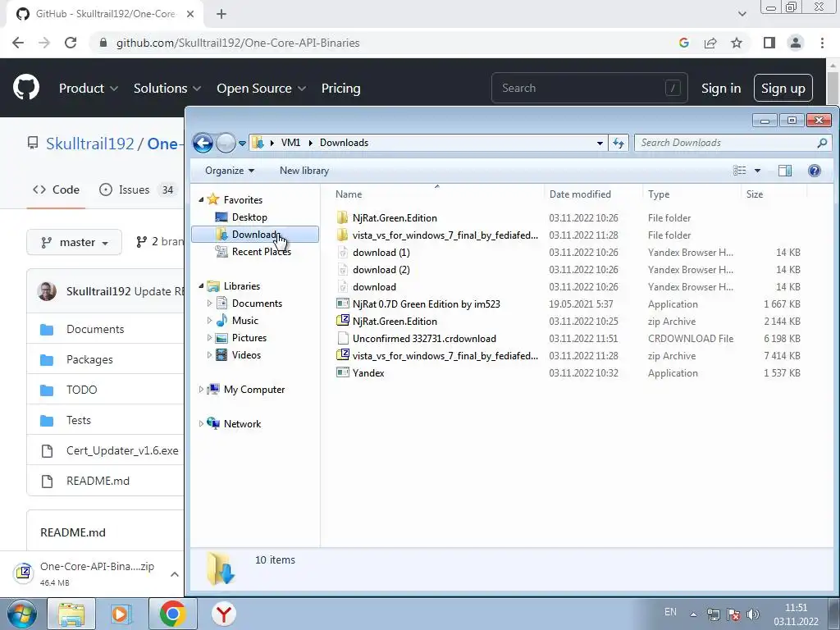Expand the Documents library node

point(209,304)
